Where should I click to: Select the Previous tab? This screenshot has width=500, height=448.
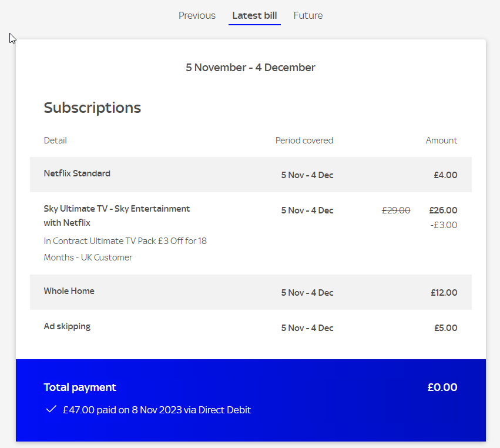(197, 15)
